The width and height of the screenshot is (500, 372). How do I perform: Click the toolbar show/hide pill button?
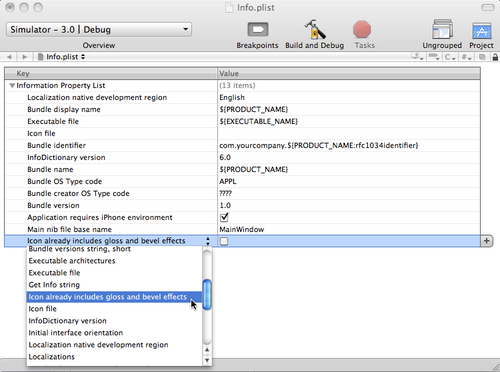coord(488,7)
